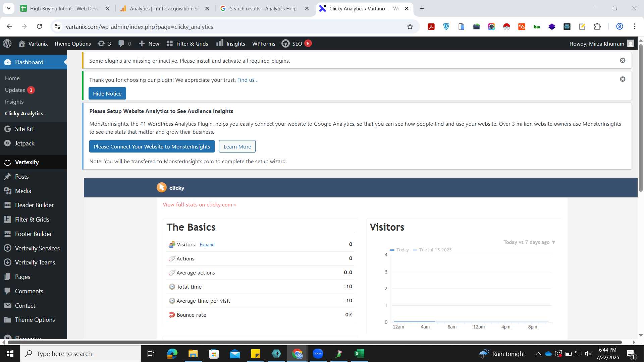Open Jetpack from the sidebar
Viewport: 644px width, 362px height.
34,143
